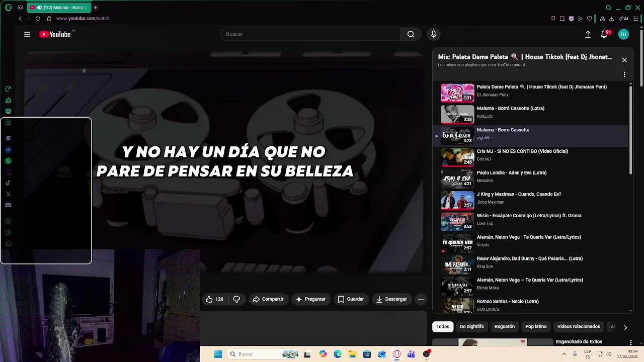Screen dimensions: 644x362
Task: Open Opera downloads icon
Action: pos(611,19)
